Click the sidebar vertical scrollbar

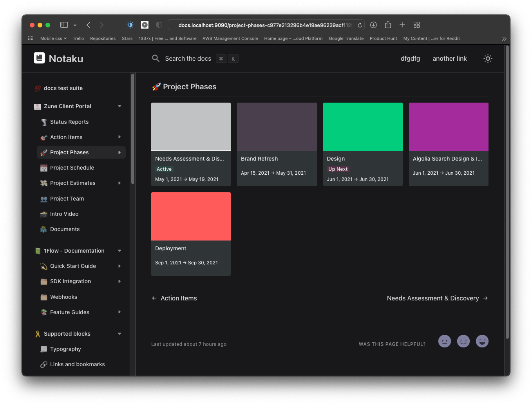(x=133, y=129)
